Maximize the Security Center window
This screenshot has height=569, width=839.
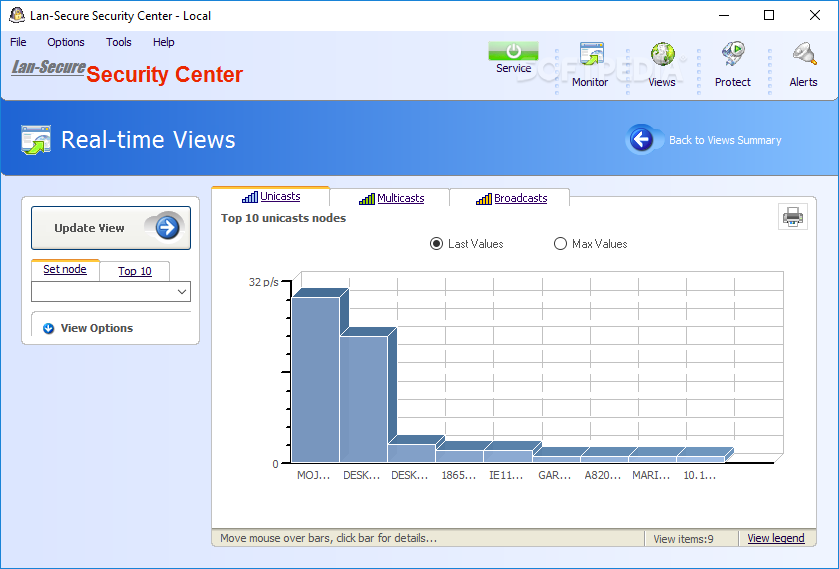[769, 16]
